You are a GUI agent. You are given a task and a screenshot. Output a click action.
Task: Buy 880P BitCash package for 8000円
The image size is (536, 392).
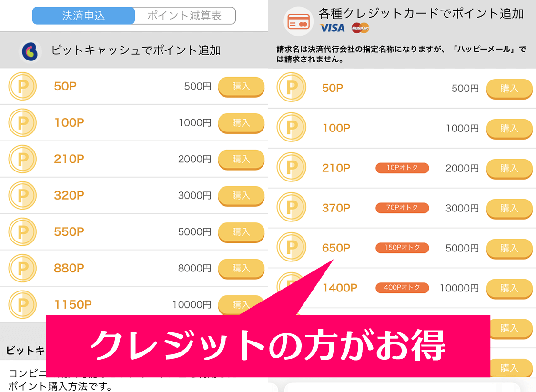tap(241, 268)
